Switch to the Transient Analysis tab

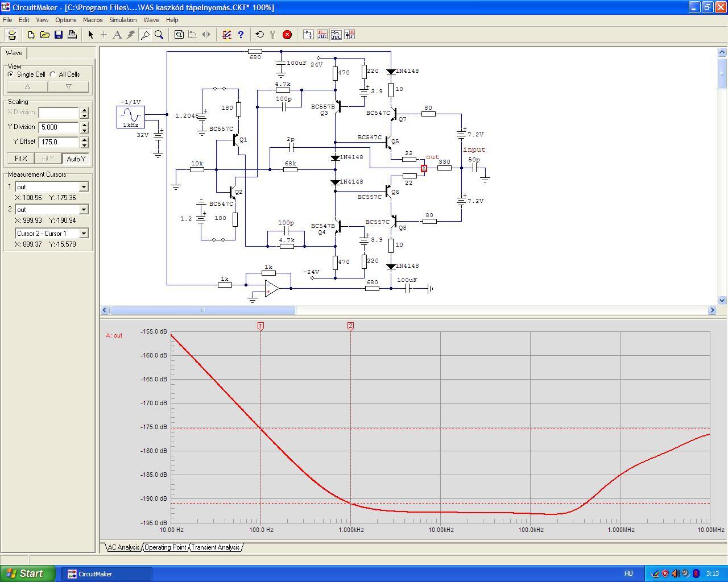point(215,547)
